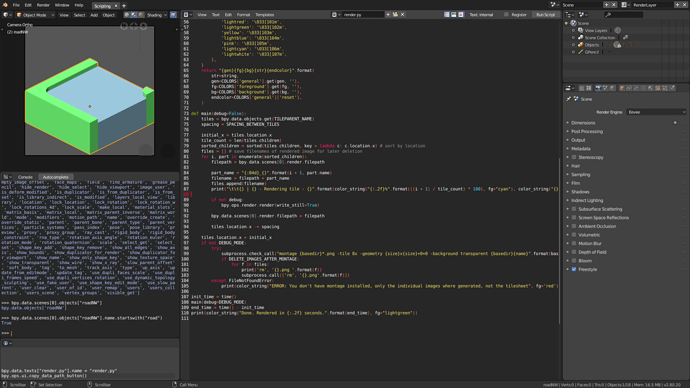Expand View Layers in outliner
The height and width of the screenshot is (388, 690).
click(x=573, y=30)
